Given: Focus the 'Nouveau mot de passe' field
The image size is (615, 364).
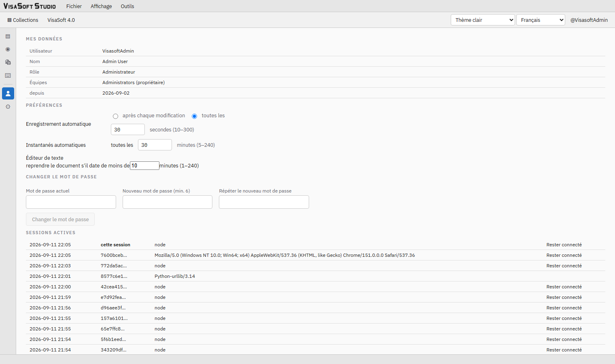Looking at the screenshot, I should coord(168,202).
